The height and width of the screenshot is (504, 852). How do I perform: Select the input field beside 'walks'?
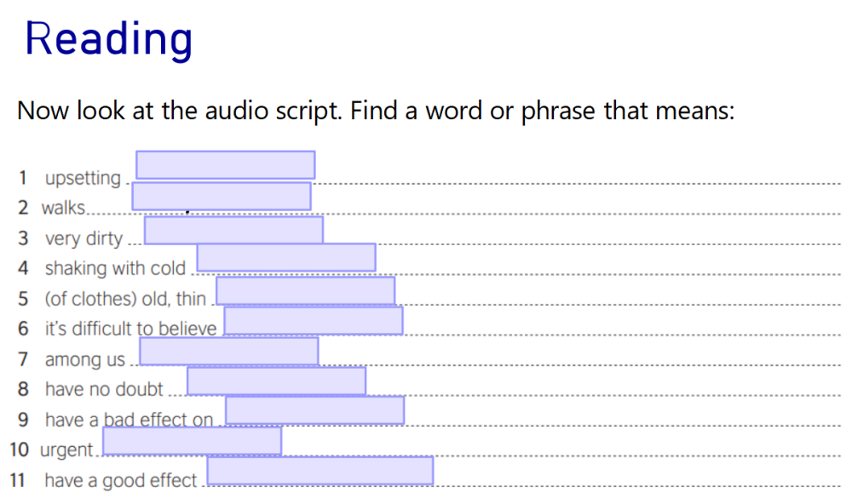coord(221,196)
